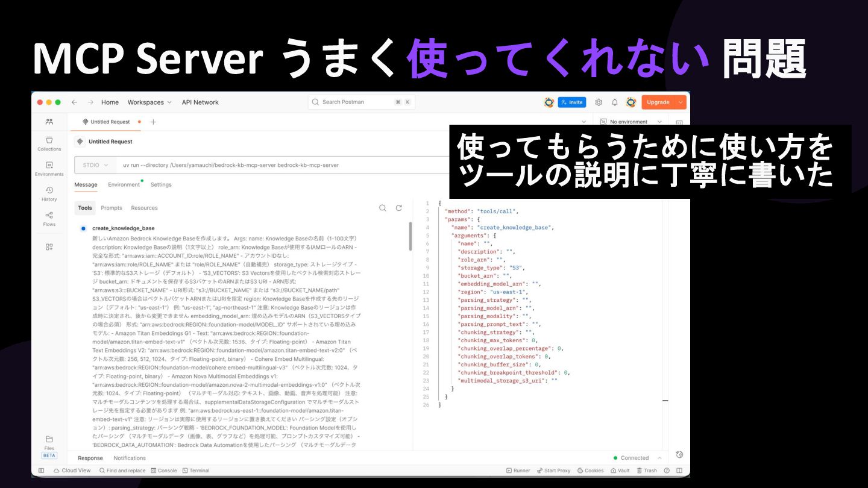This screenshot has width=868, height=488.
Task: Open the user avatar icon beside Upgrade
Action: point(631,102)
